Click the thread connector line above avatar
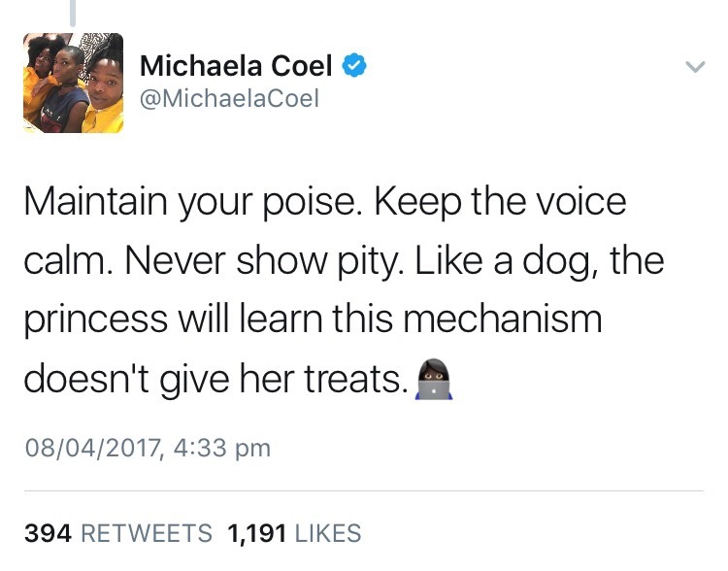Viewport: 728px width, 571px height. pos(74,13)
